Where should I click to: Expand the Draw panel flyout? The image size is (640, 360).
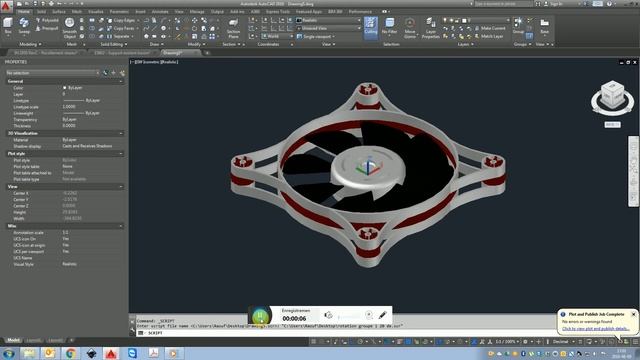coord(157,44)
